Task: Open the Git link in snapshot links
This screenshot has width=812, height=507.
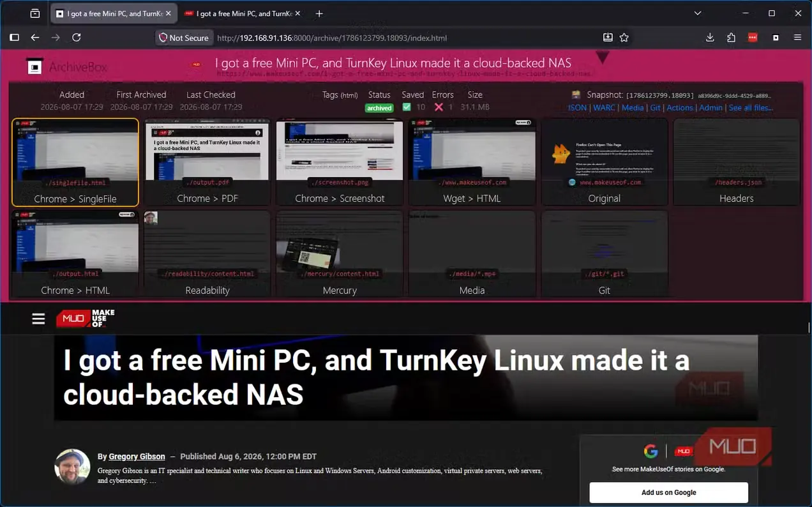Action: click(655, 107)
